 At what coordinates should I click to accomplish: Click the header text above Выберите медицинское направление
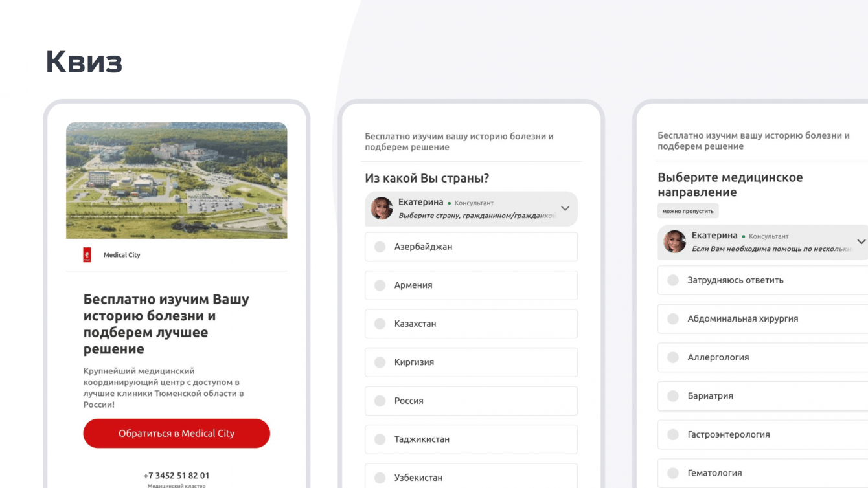click(x=753, y=141)
